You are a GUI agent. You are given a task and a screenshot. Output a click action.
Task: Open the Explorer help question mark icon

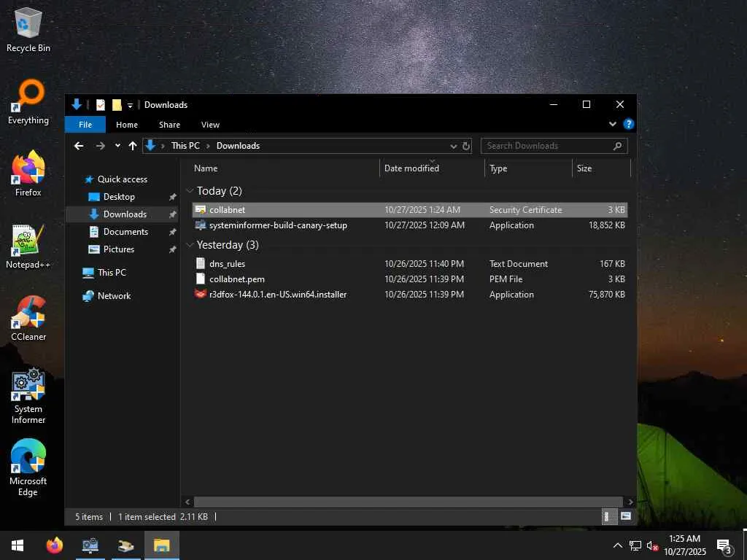point(628,125)
